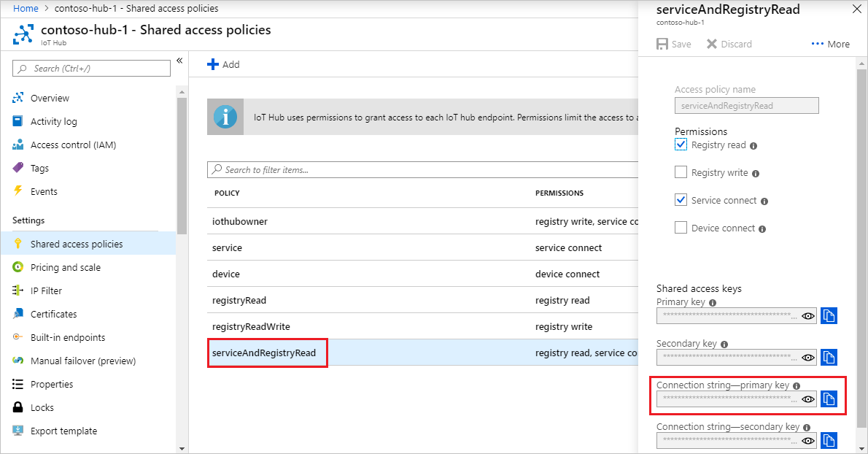This screenshot has height=454, width=868.
Task: Copy the primary key connection string
Action: tap(829, 399)
